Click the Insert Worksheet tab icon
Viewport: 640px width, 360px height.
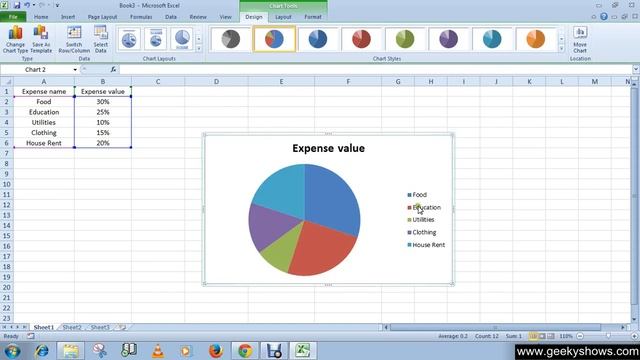pyautogui.click(x=122, y=327)
